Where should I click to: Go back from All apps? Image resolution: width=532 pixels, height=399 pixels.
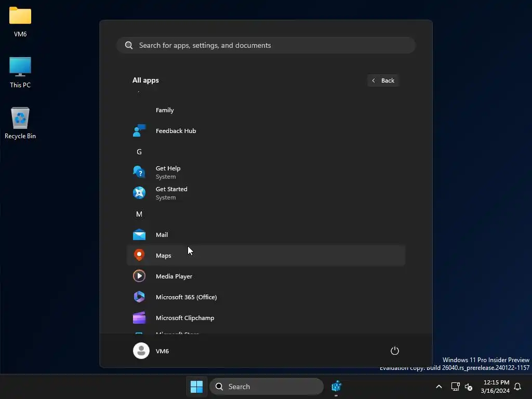(x=383, y=81)
